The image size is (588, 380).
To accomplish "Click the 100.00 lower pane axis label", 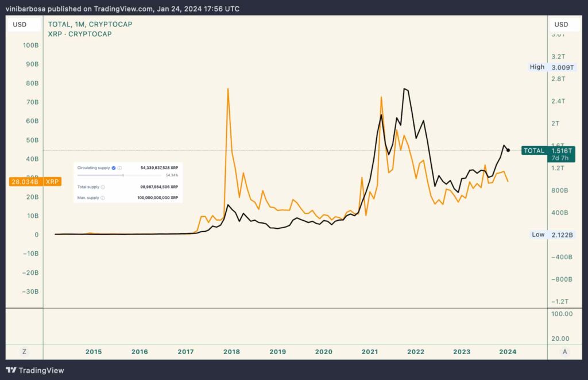I will [x=562, y=314].
